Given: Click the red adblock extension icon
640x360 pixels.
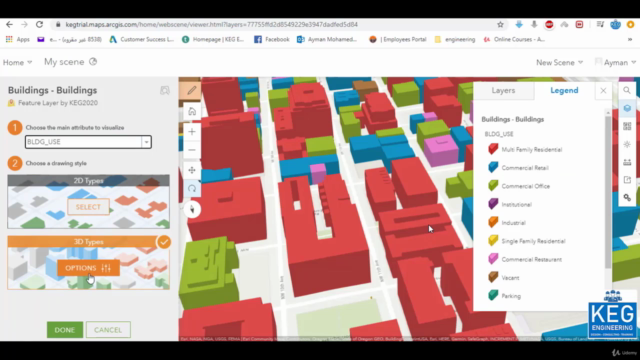Looking at the screenshot, I should [549, 24].
